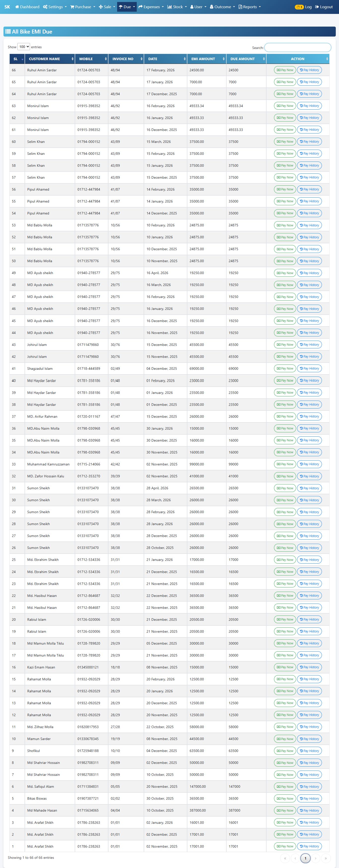This screenshot has height=868, width=339.
Task: Open the Log notifications link
Action: (x=303, y=7)
